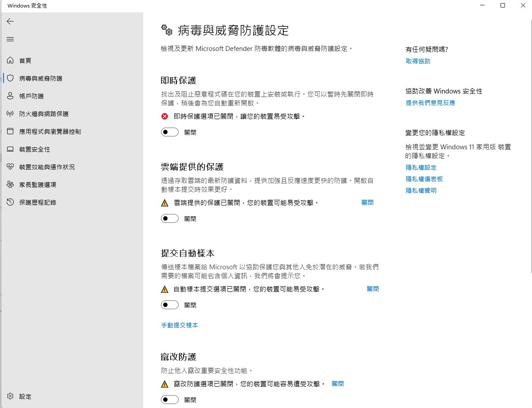
Task: Click the red error icon under 即時保護
Action: coord(164,116)
